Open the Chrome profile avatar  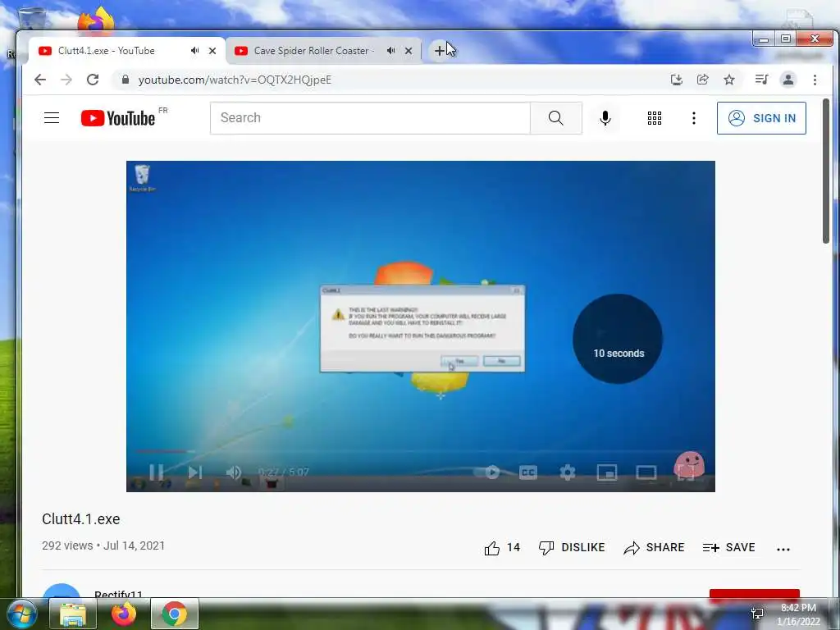[788, 80]
